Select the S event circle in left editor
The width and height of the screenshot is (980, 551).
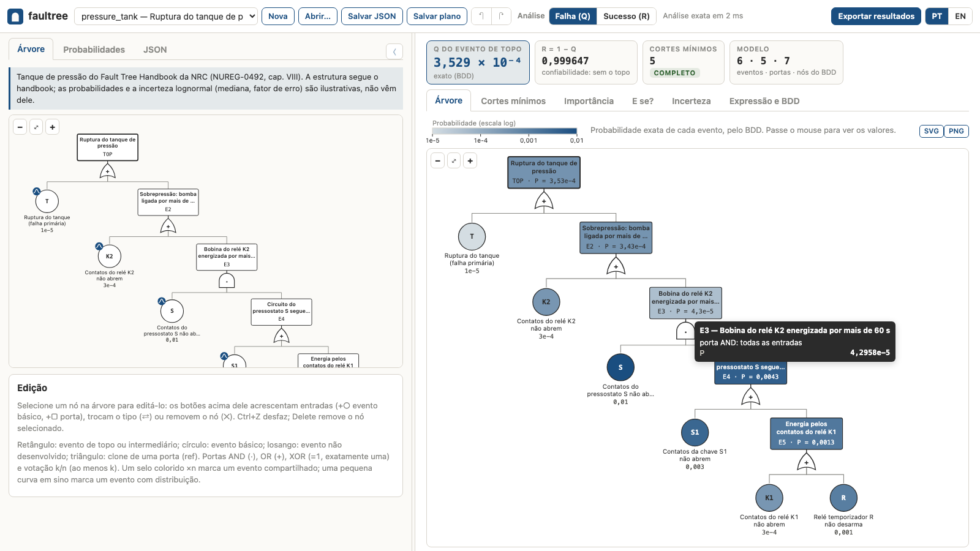(x=172, y=311)
